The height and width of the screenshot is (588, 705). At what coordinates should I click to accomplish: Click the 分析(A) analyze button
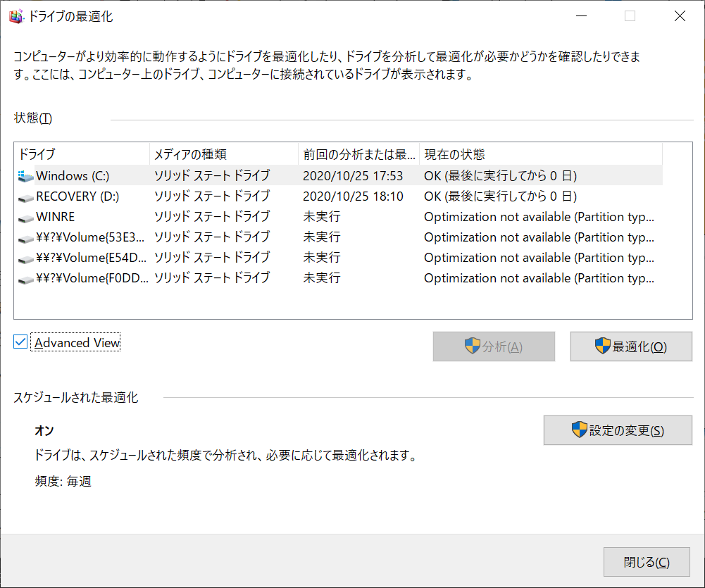point(494,346)
